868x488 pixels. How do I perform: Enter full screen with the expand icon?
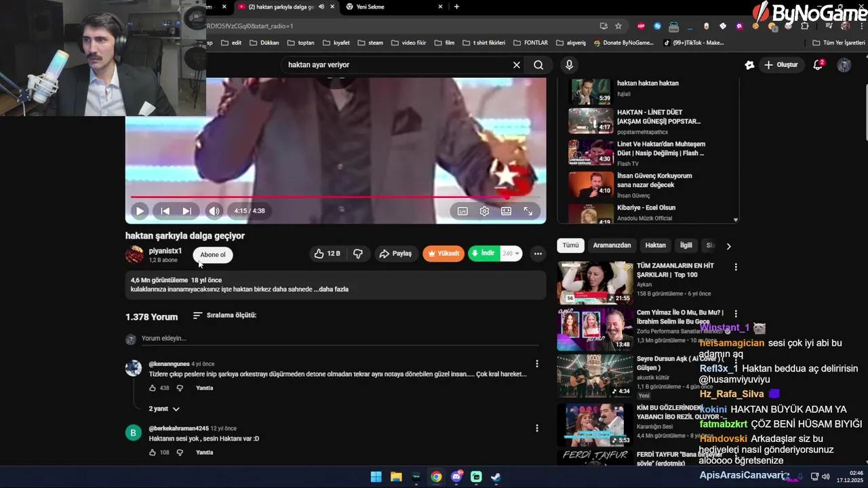coord(528,211)
